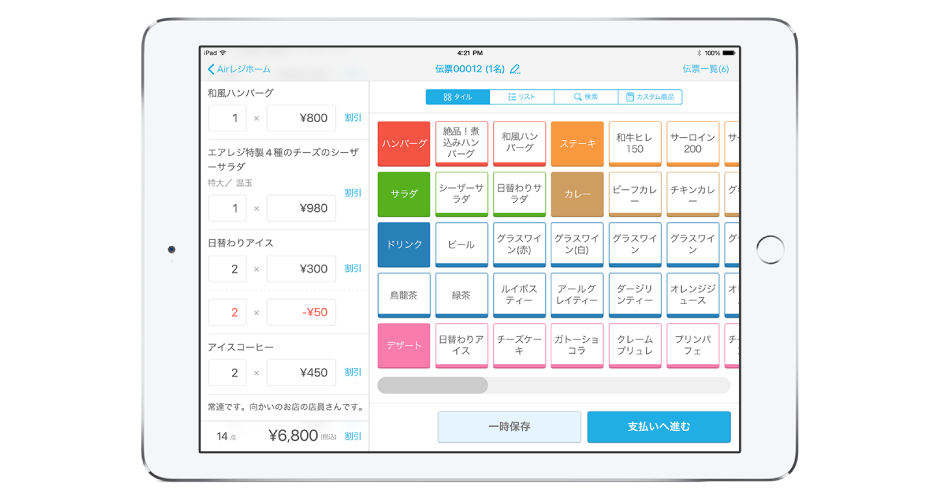Switch to リスト view tab

[522, 97]
